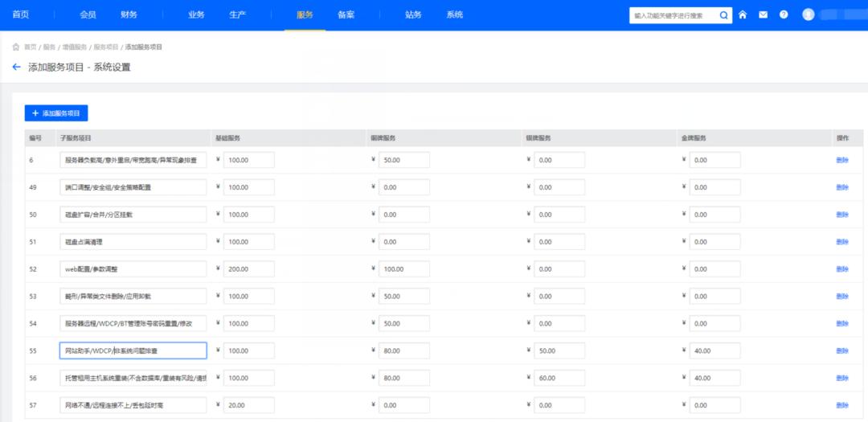The height and width of the screenshot is (422, 868).
Task: Open the 财务 menu
Action: pyautogui.click(x=129, y=15)
